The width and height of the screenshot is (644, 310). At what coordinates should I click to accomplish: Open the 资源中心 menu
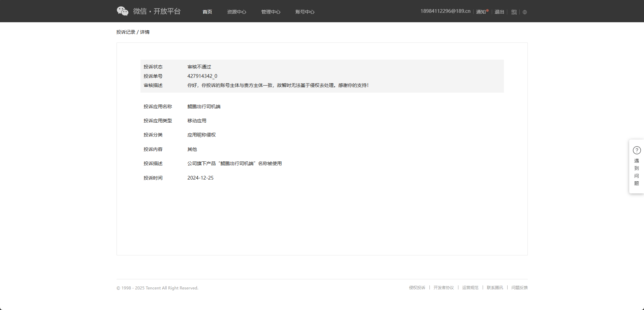[236, 12]
